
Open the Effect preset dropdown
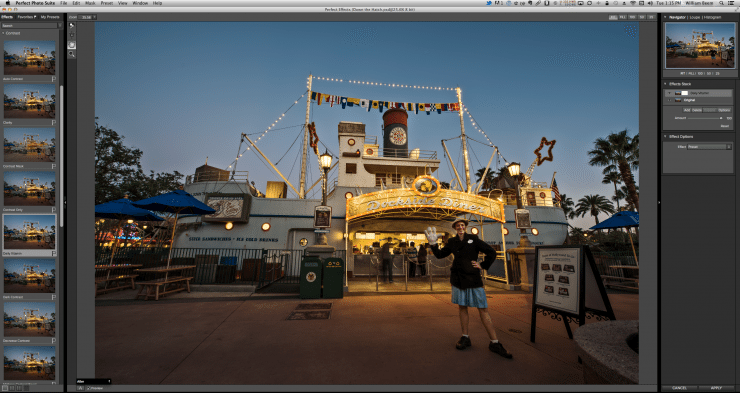[x=709, y=147]
